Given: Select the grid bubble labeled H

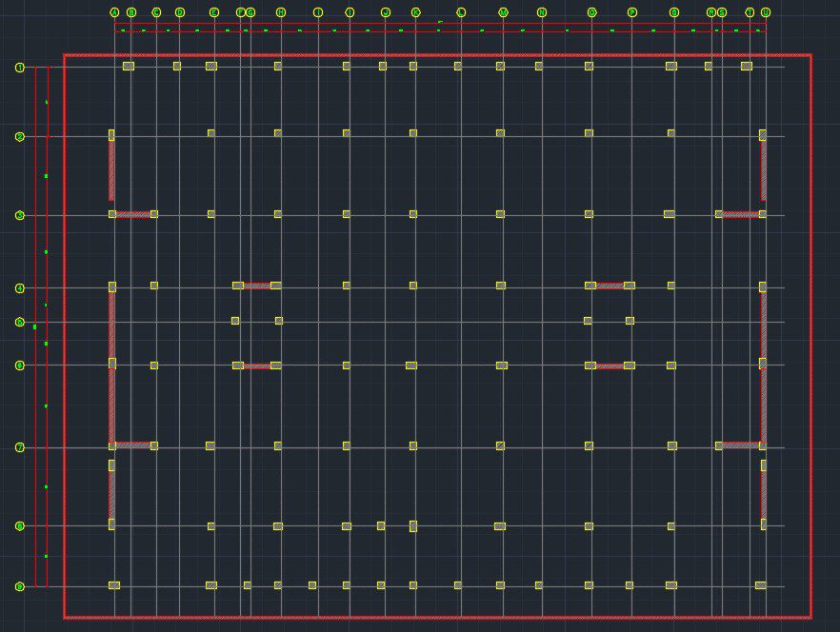Looking at the screenshot, I should click(281, 12).
